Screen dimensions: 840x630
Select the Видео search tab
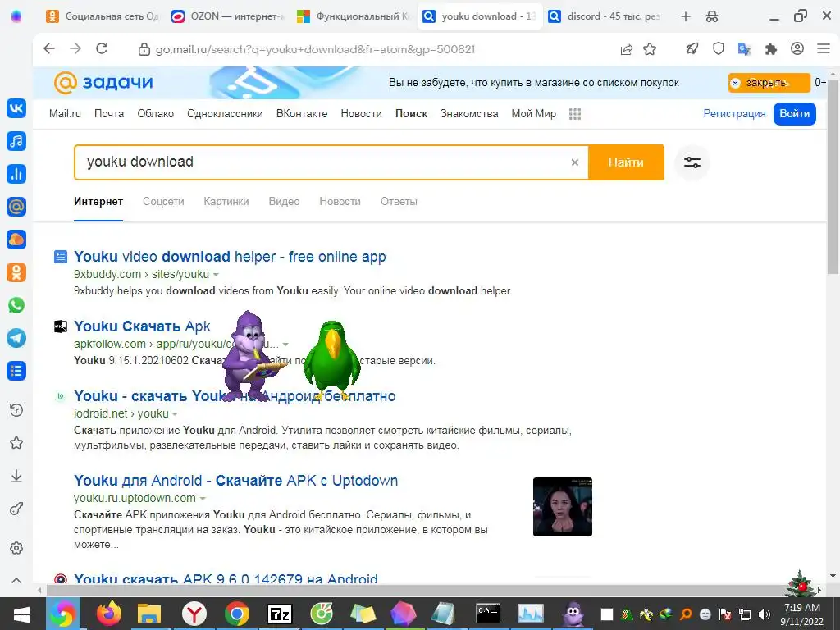[x=284, y=202]
